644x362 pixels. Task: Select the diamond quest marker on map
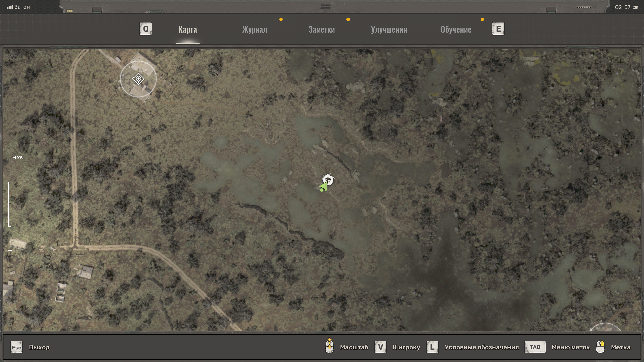click(138, 79)
